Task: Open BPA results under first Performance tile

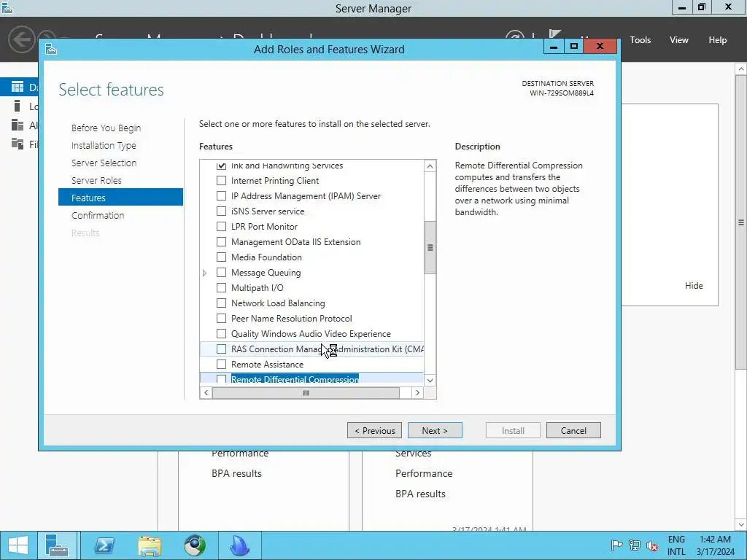Action: [x=236, y=473]
